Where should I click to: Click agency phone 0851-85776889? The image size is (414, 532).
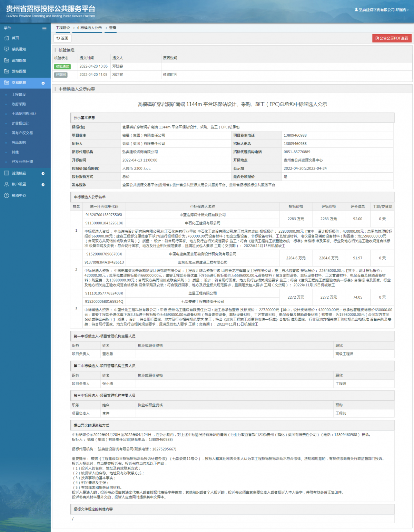pyautogui.click(x=297, y=152)
